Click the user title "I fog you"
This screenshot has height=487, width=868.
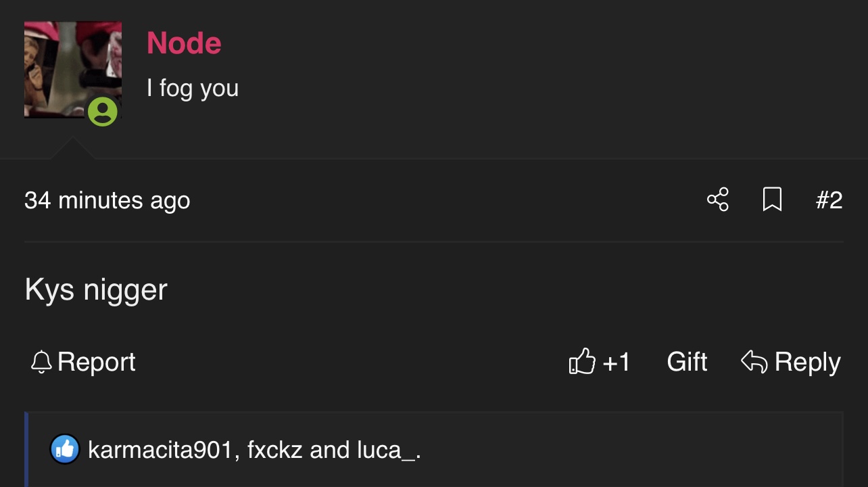(x=193, y=89)
